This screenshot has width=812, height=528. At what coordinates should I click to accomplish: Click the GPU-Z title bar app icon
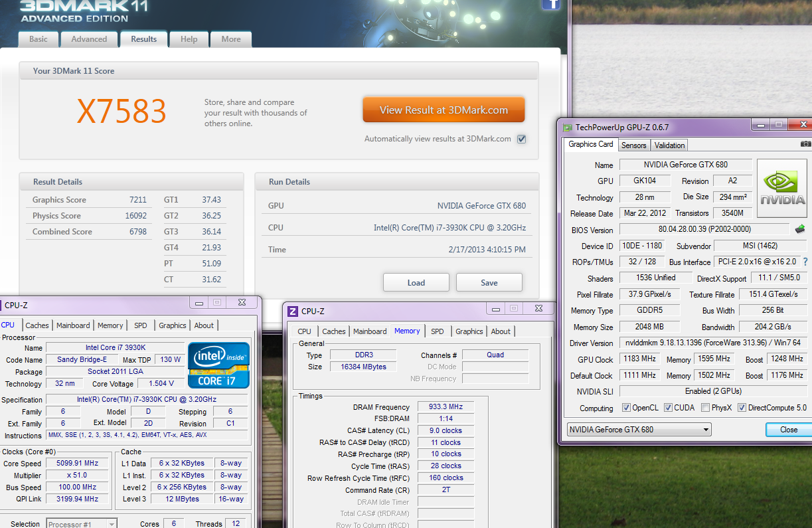(568, 127)
